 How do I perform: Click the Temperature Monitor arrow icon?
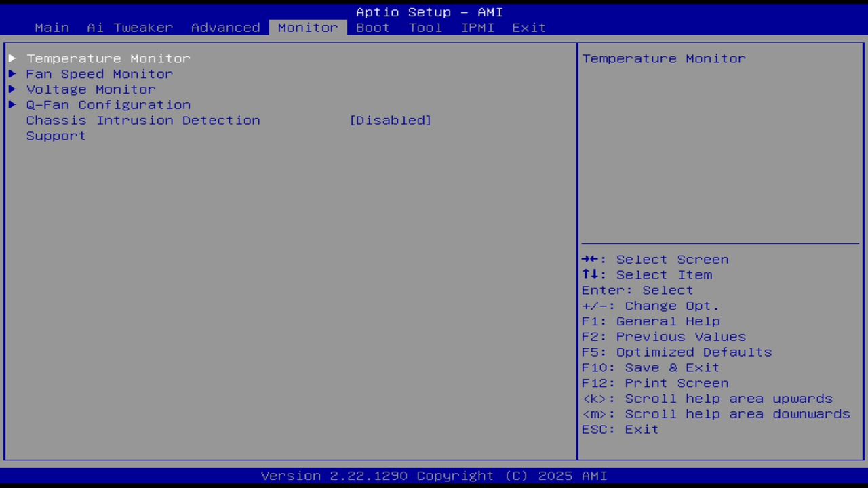12,58
